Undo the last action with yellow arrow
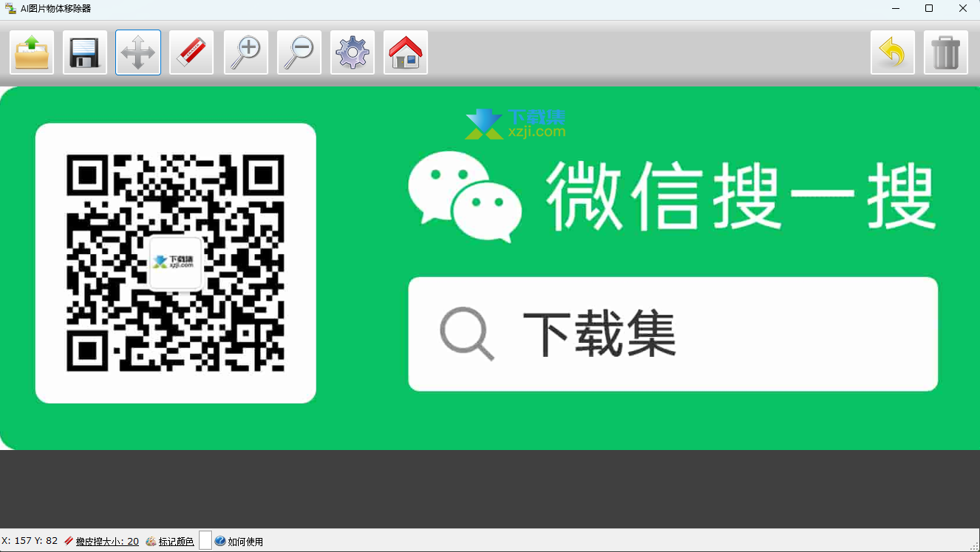The width and height of the screenshot is (980, 552). (x=893, y=52)
